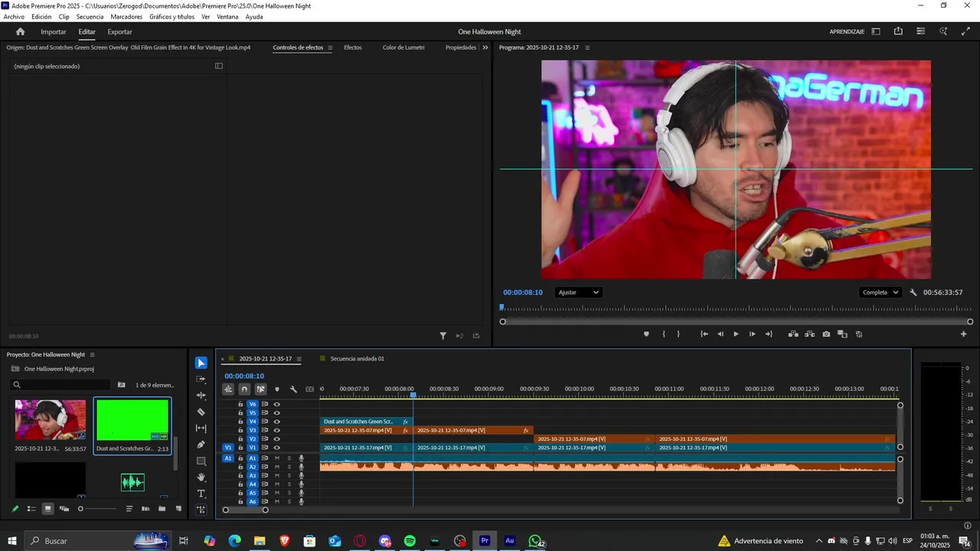Play the Program Monitor sequence

pyautogui.click(x=736, y=334)
